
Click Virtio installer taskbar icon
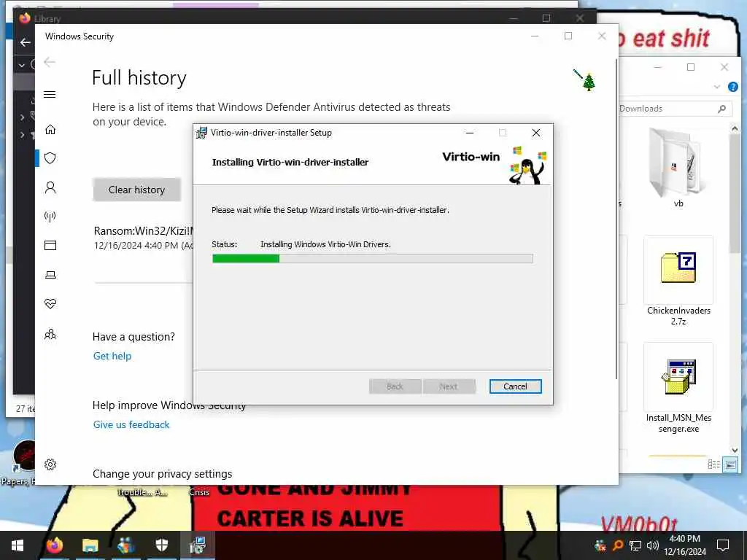197,545
